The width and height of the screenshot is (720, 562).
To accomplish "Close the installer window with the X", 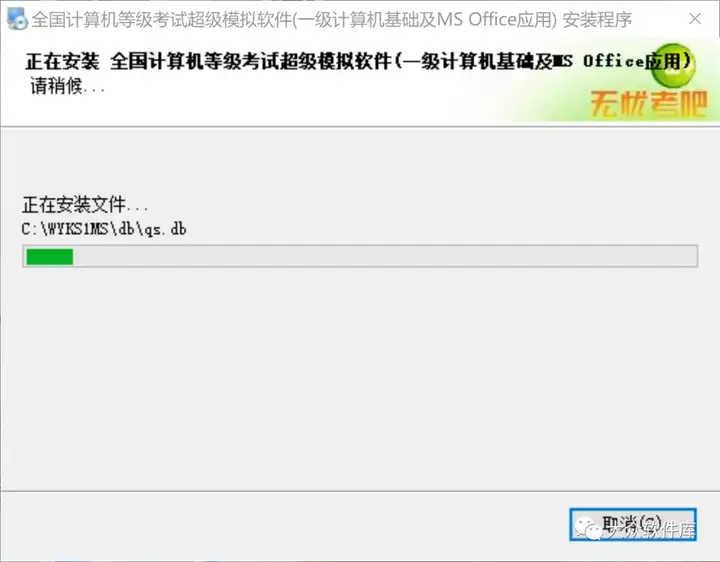I will coord(695,19).
